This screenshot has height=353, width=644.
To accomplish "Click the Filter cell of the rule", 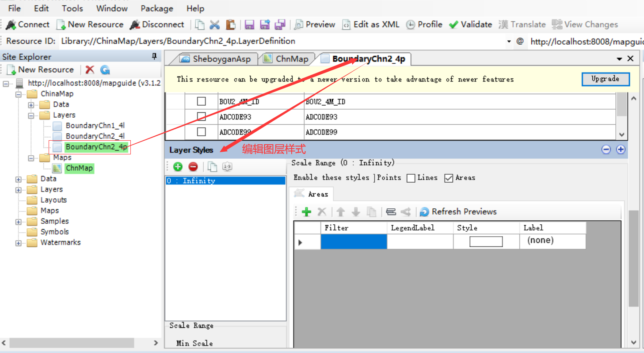I will (354, 242).
